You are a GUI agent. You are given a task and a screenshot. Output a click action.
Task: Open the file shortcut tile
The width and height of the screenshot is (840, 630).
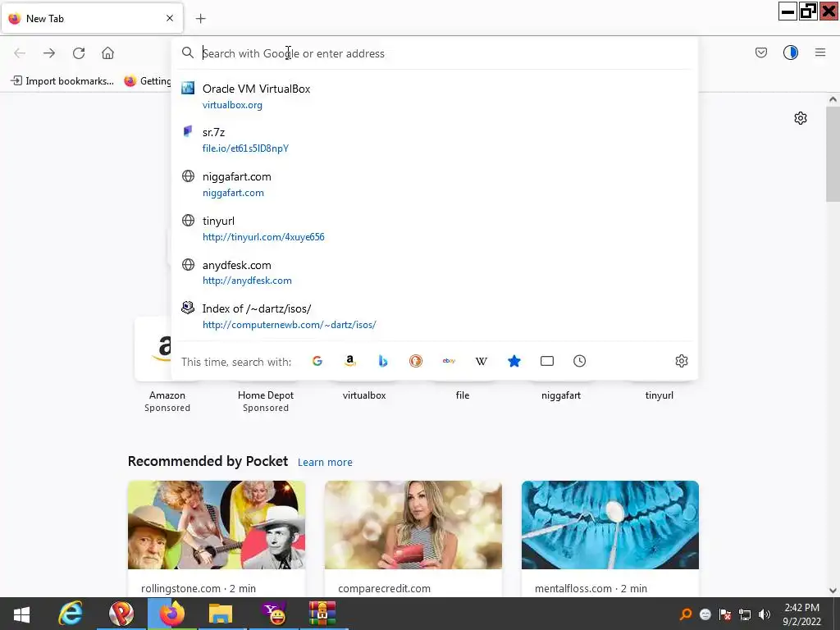(463, 395)
